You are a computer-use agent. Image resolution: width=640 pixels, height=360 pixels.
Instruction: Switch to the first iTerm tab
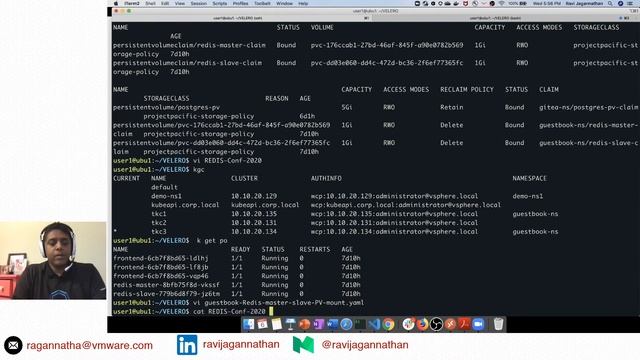coord(241,18)
